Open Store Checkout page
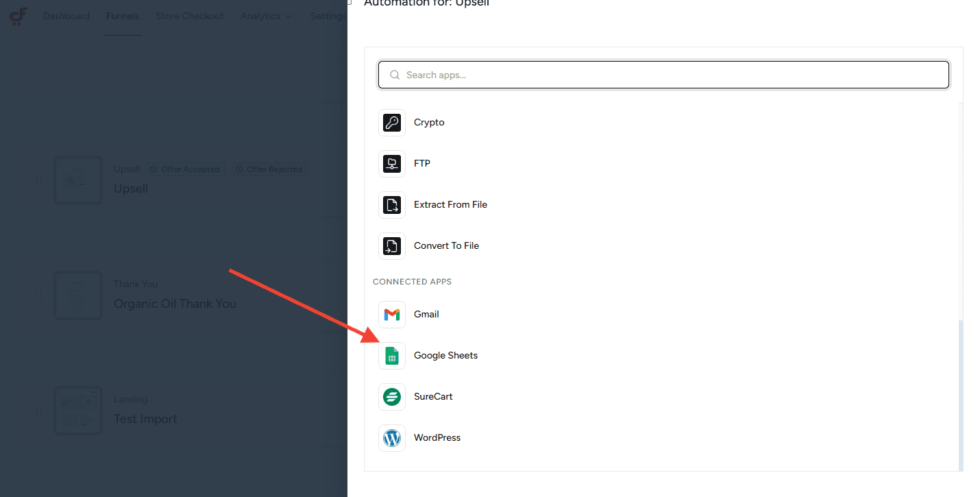The image size is (980, 497). coord(190,16)
